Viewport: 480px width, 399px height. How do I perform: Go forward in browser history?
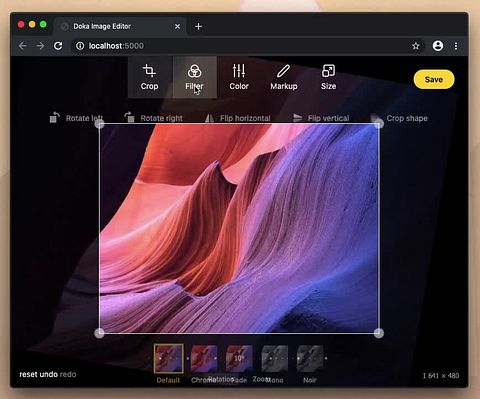(40, 46)
